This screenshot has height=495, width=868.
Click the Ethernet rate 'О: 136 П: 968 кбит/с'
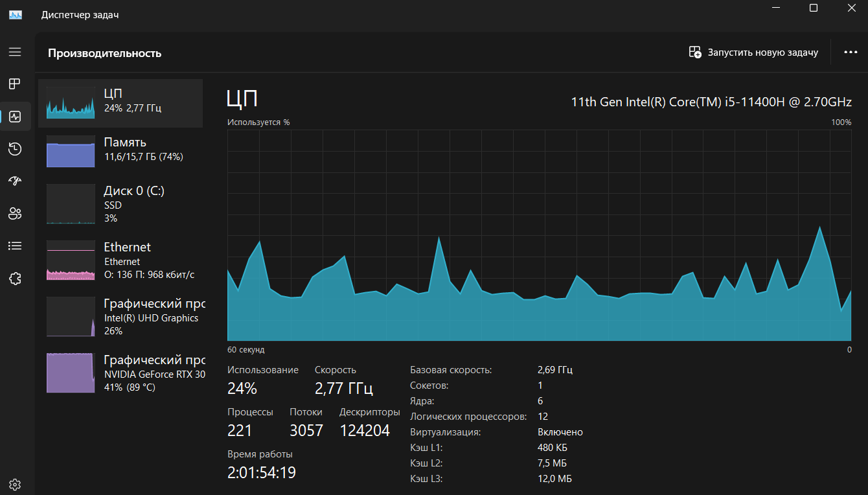[x=149, y=275]
